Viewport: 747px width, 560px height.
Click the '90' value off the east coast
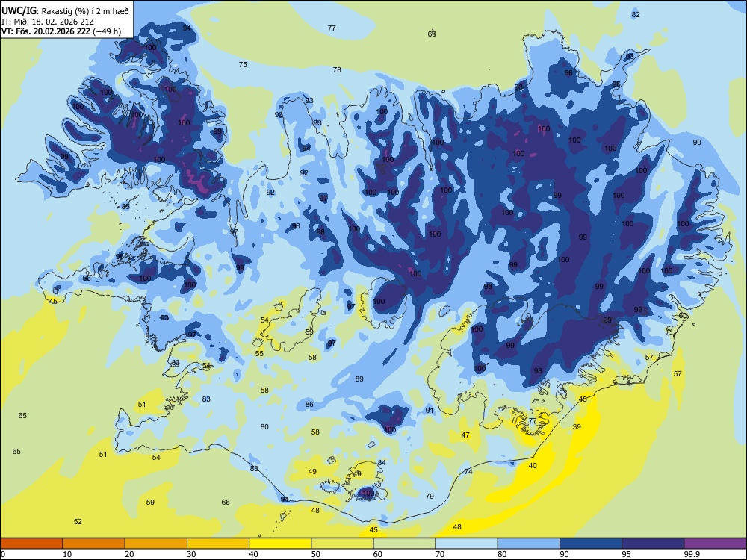[697, 142]
